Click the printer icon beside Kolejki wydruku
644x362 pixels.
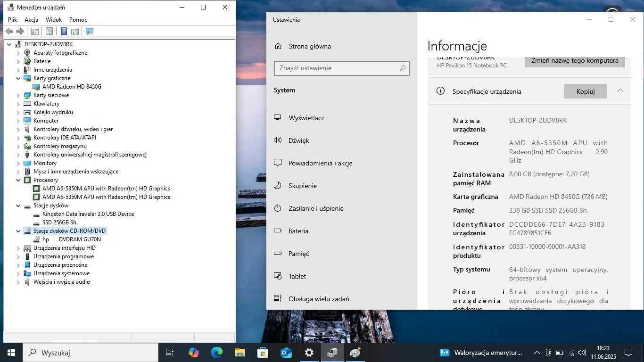click(x=27, y=112)
